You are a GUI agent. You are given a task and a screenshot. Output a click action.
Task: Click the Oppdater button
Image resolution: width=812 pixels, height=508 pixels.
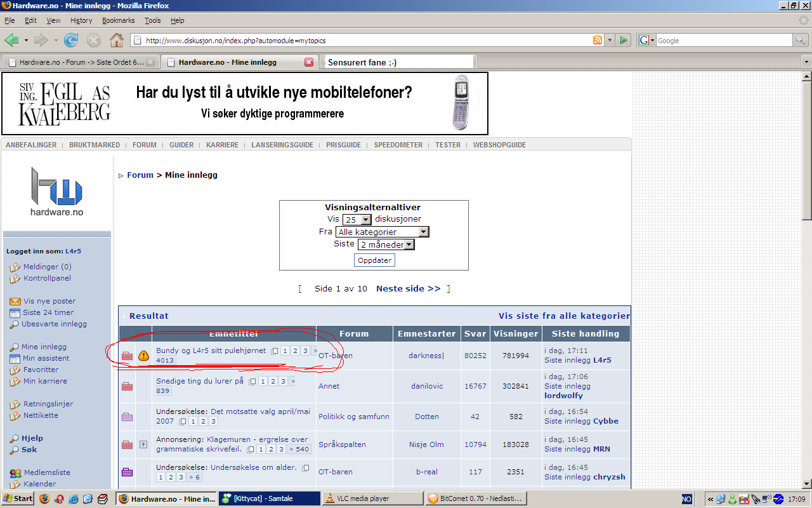point(374,260)
